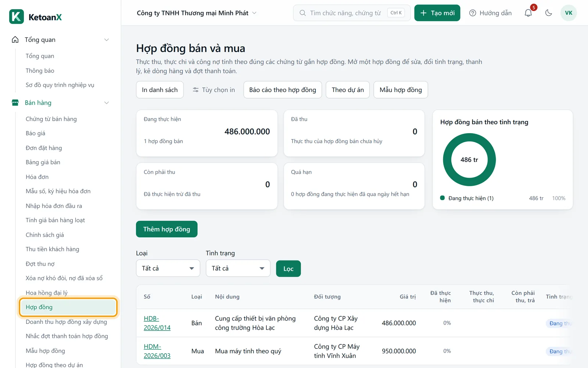Open the Loại filter dropdown
Screen dimensions: 588x368
click(x=168, y=268)
